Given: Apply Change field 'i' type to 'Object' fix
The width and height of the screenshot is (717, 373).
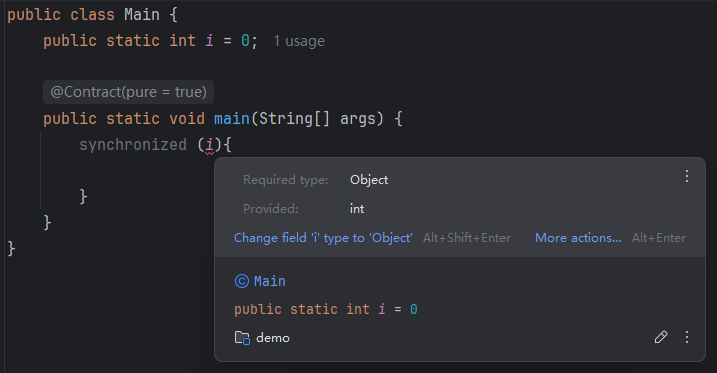Looking at the screenshot, I should click(323, 238).
